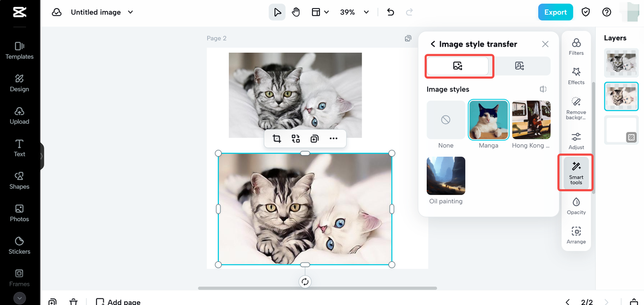Viewport: 644px width, 305px height.
Task: Go back from Image style transfer panel
Action: pyautogui.click(x=433, y=44)
